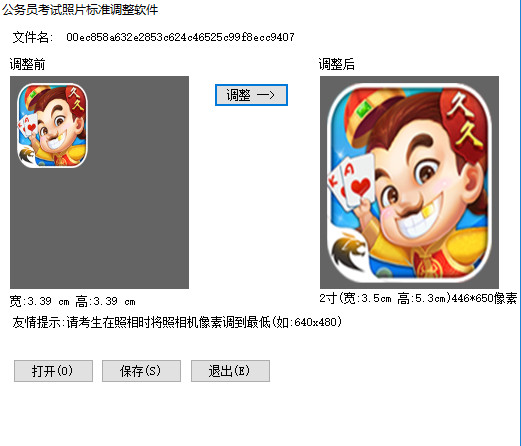Exit the program via 退出(E) button
This screenshot has width=521, height=446.
click(230, 371)
